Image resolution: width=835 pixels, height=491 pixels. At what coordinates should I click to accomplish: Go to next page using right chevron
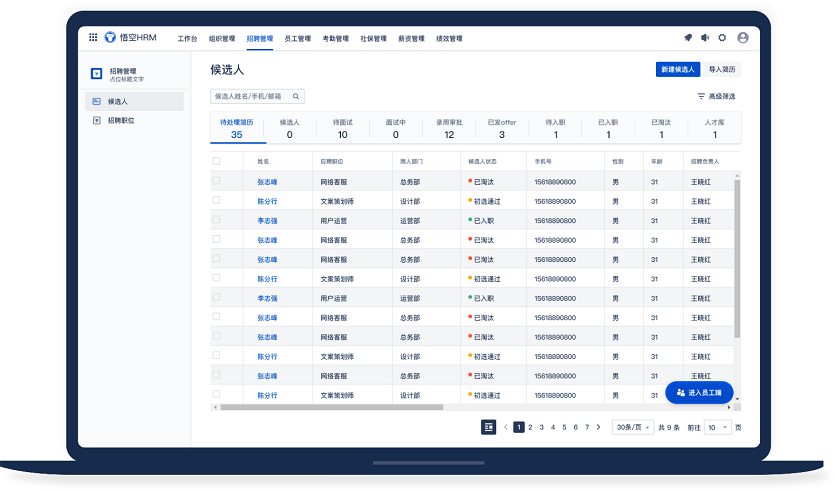(x=599, y=427)
